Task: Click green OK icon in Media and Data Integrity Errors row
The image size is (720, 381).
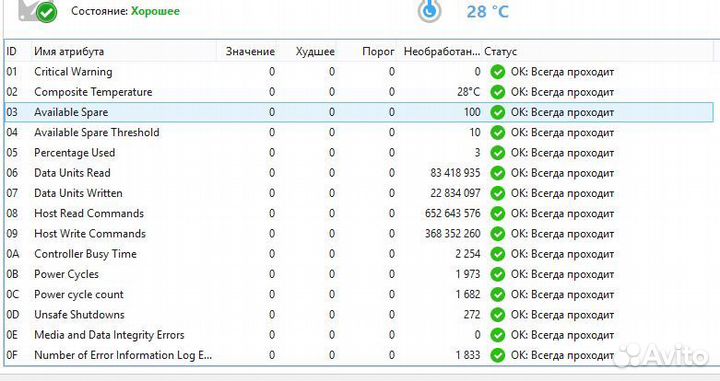Action: 497,335
